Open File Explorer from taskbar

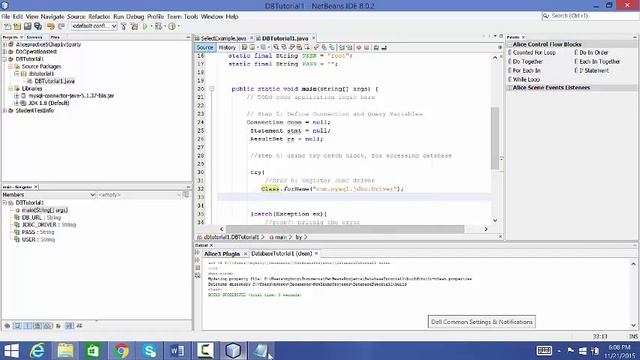pyautogui.click(x=65, y=351)
